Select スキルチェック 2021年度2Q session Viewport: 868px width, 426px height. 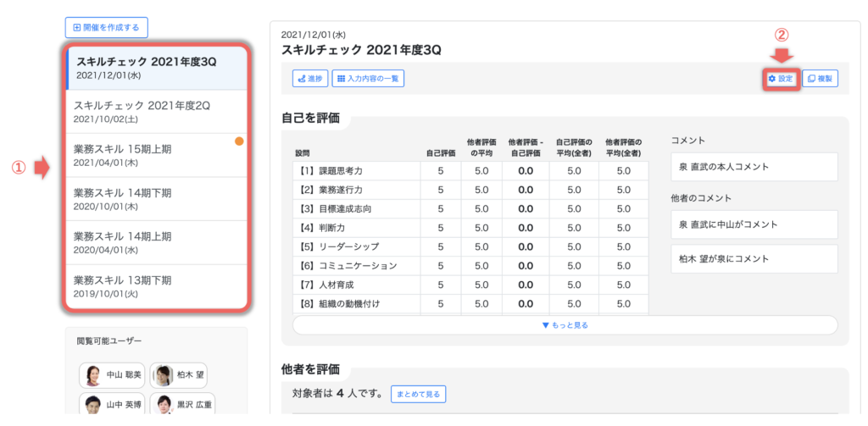coord(157,111)
